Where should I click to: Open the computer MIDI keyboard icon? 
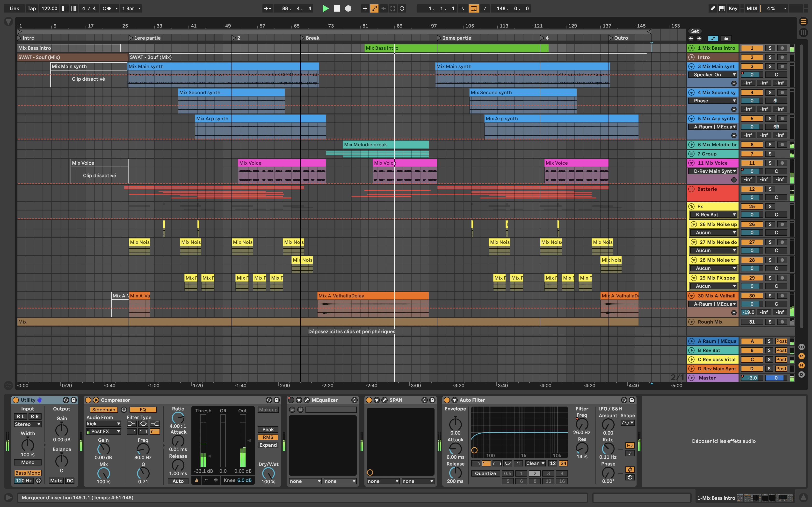click(722, 8)
